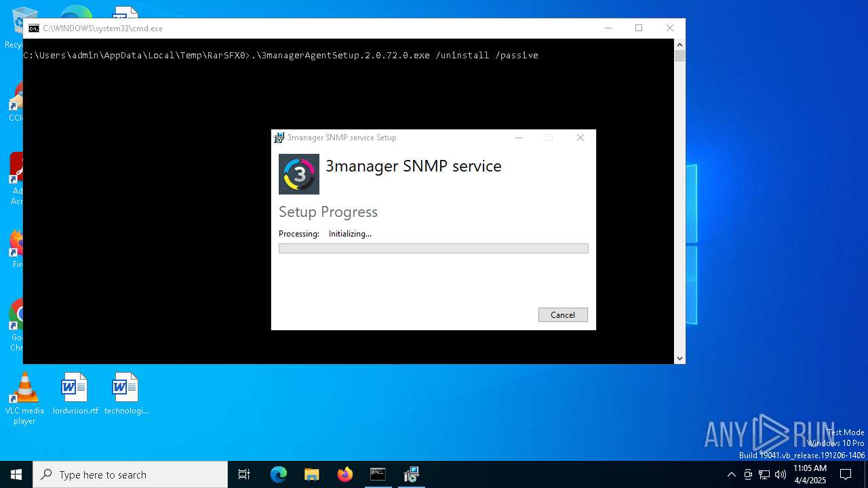Image resolution: width=868 pixels, height=488 pixels.
Task: Click the 'Initializing...' status text
Action: pos(350,234)
